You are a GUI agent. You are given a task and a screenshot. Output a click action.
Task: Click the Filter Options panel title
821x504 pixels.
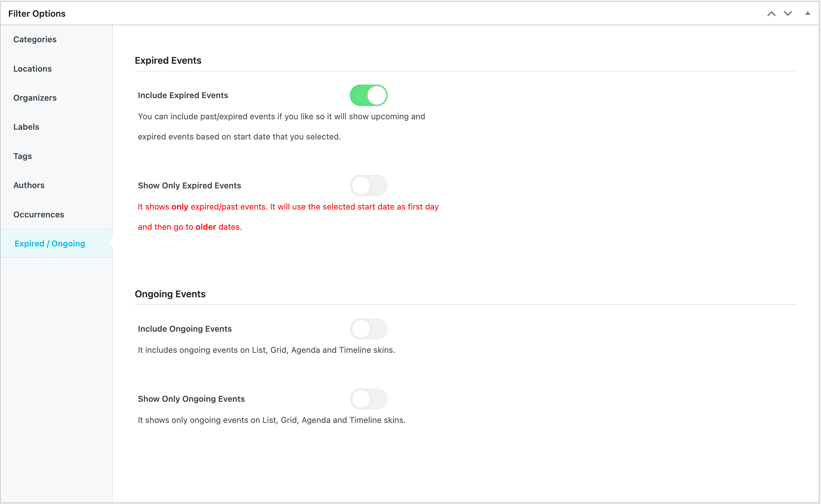37,14
